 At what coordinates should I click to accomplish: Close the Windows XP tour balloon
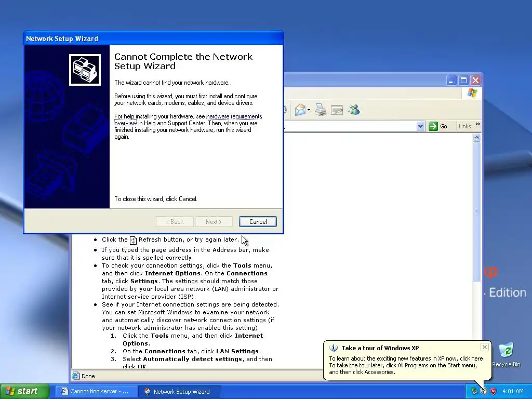(x=485, y=347)
